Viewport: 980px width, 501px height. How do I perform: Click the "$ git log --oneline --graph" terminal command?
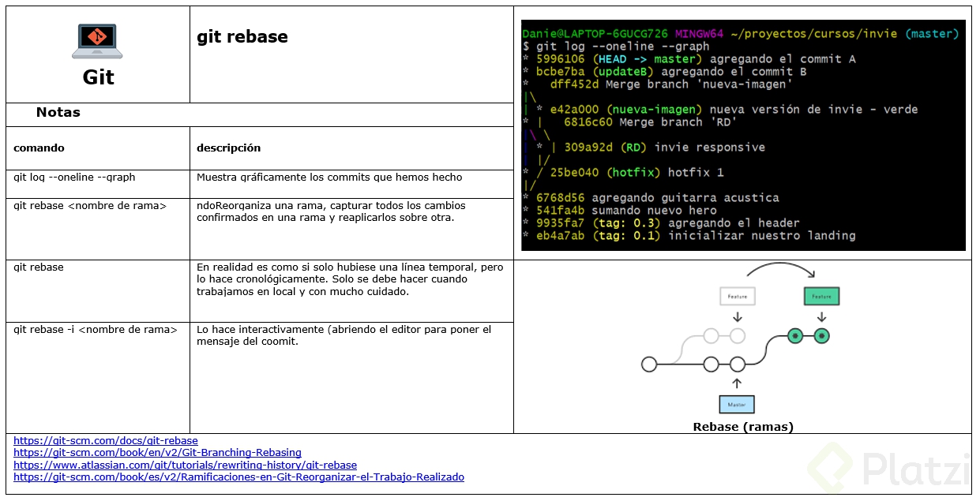(616, 47)
